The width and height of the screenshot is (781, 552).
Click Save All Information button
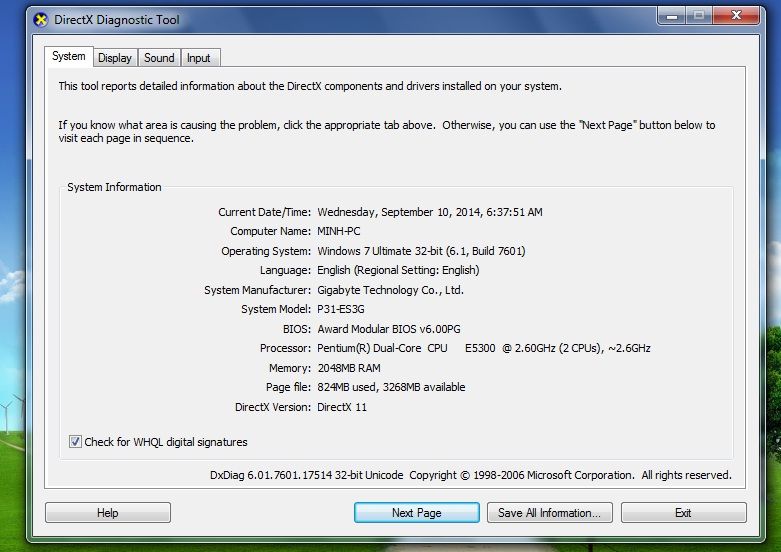click(549, 513)
